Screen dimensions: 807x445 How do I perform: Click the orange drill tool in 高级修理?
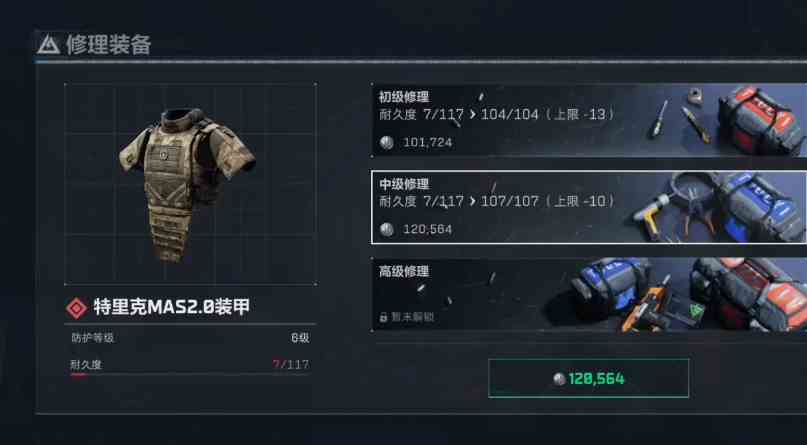click(645, 306)
